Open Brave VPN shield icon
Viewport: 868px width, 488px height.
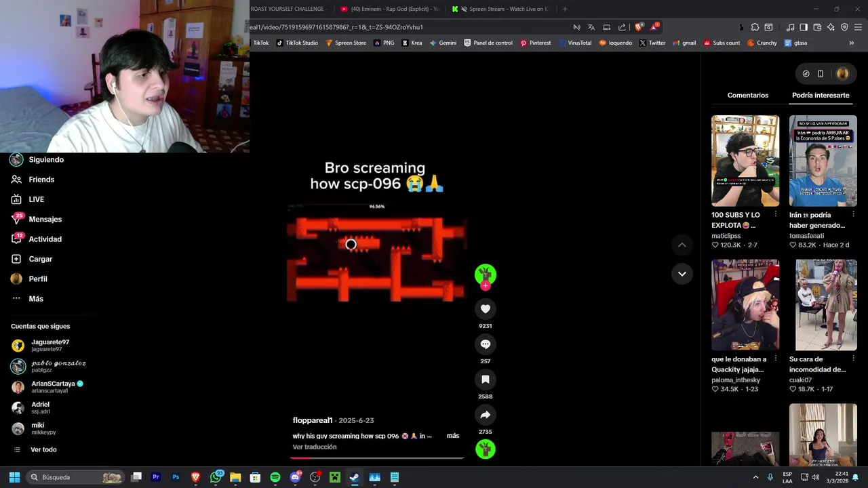point(844,27)
